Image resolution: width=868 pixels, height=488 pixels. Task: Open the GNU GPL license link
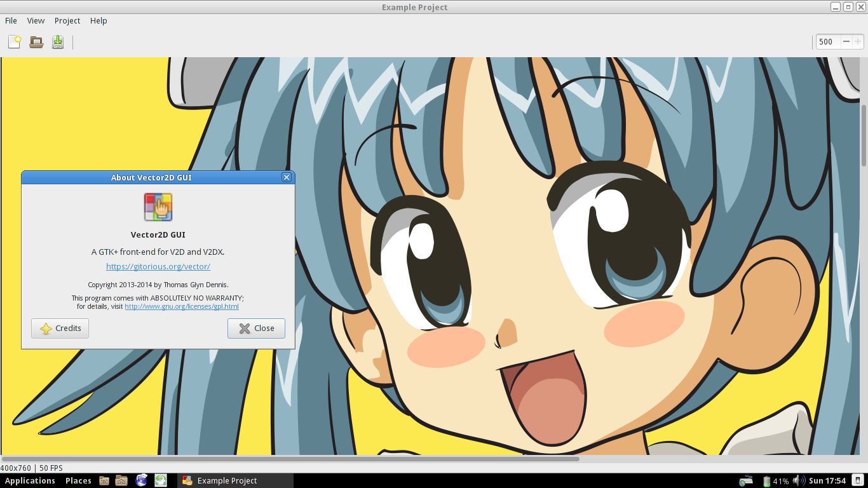(182, 306)
